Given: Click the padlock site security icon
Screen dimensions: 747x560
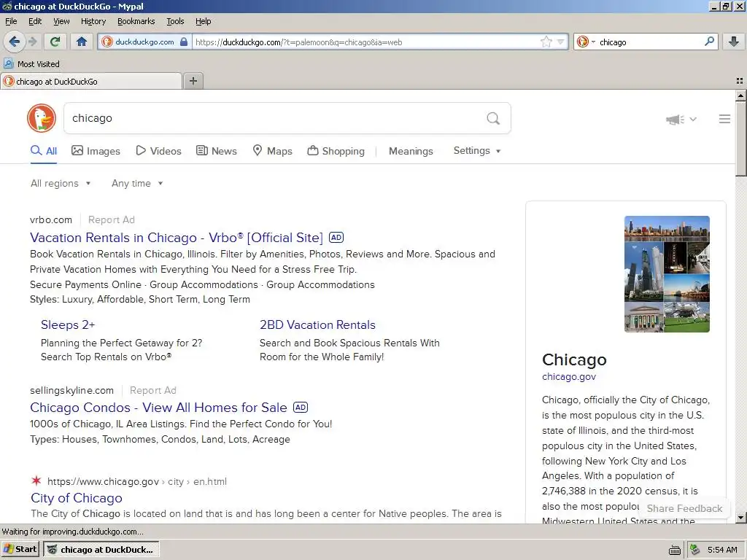Looking at the screenshot, I should point(184,42).
